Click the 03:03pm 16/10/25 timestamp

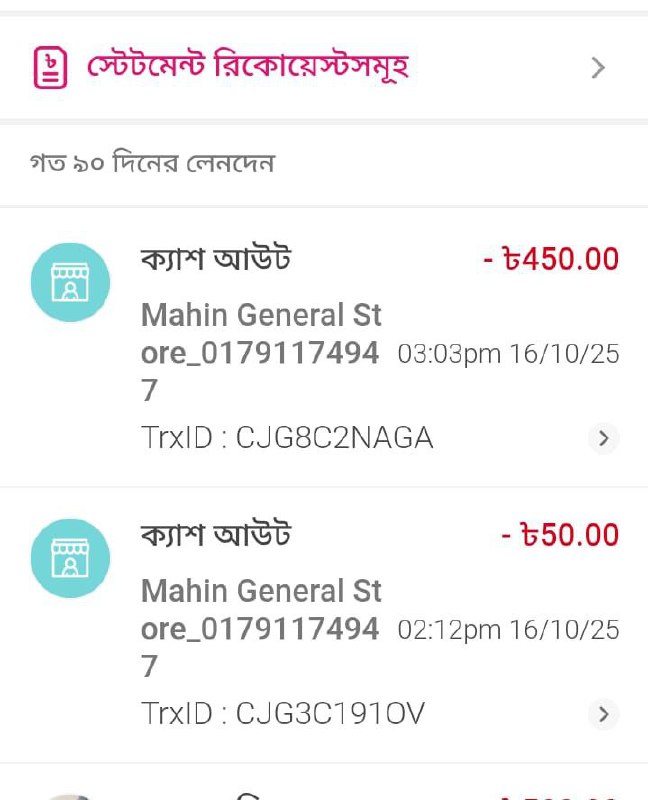(508, 354)
